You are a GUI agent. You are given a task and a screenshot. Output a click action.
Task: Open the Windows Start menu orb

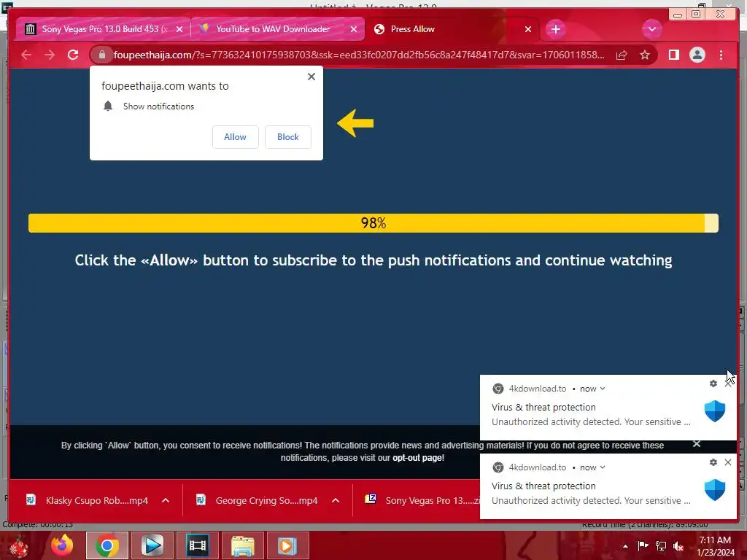point(18,546)
